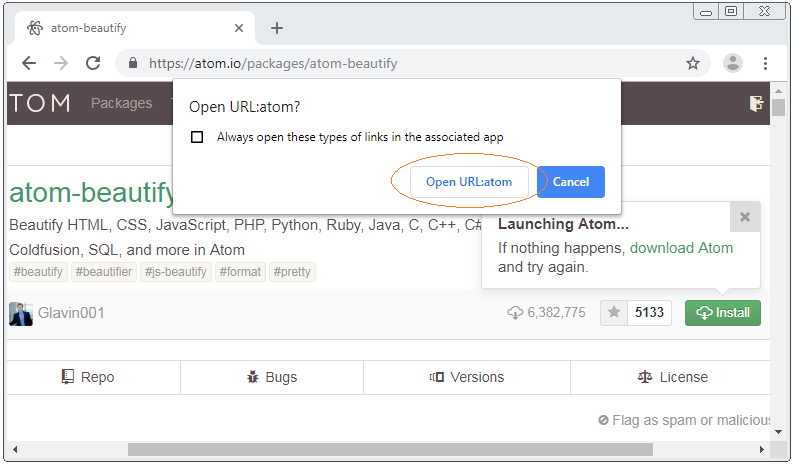The height and width of the screenshot is (464, 792).
Task: Open a new tab with plus button
Action: coord(277,28)
